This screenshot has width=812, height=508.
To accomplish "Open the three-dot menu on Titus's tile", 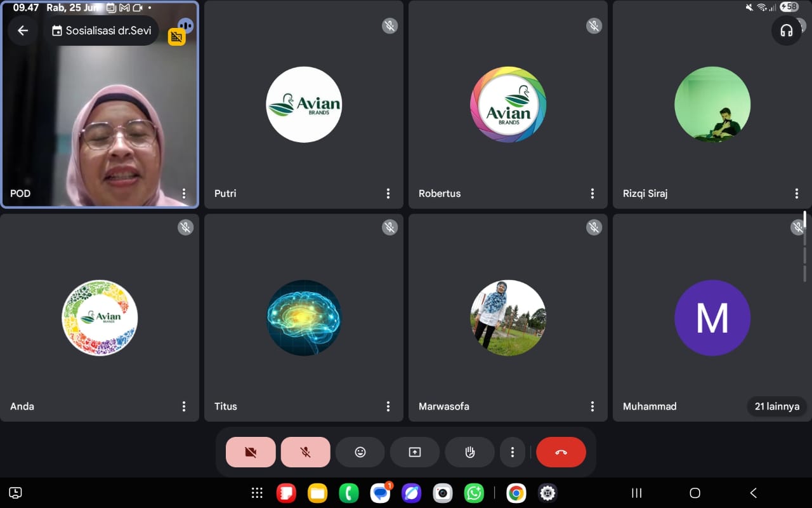I will 388,406.
